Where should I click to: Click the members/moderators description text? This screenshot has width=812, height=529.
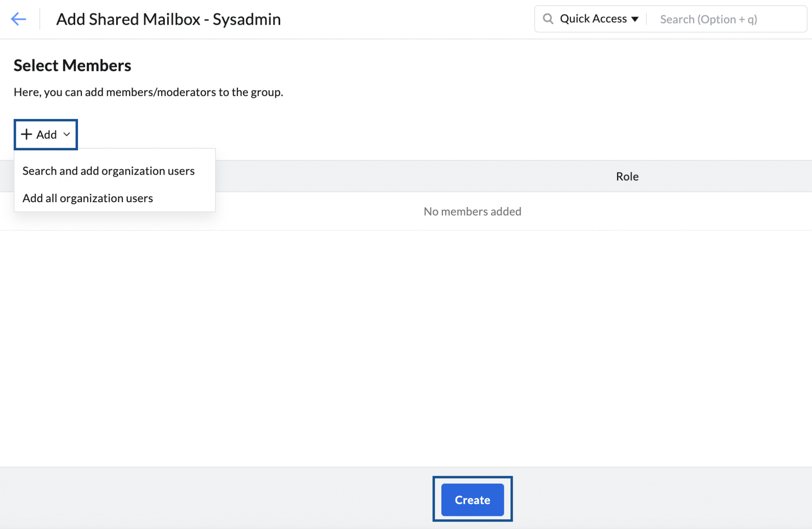click(149, 92)
